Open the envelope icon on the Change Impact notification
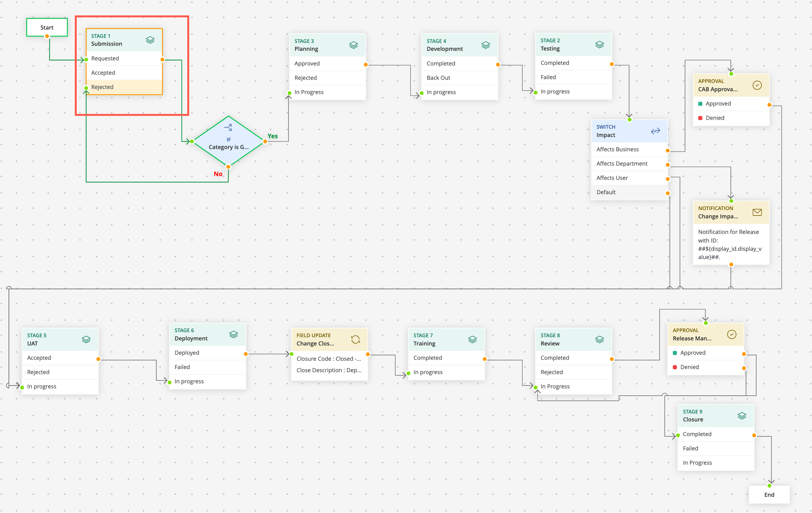This screenshot has width=812, height=513. [x=757, y=212]
